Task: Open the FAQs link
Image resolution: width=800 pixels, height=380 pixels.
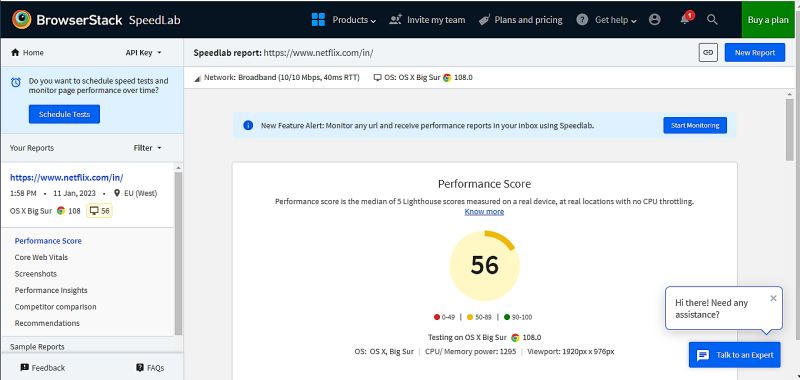Action: (155, 368)
